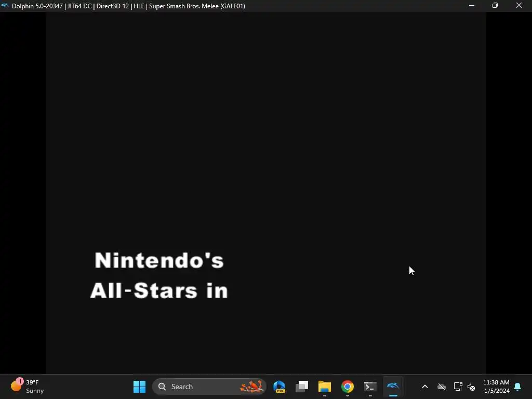Open Task View on the taskbar

pos(302,387)
